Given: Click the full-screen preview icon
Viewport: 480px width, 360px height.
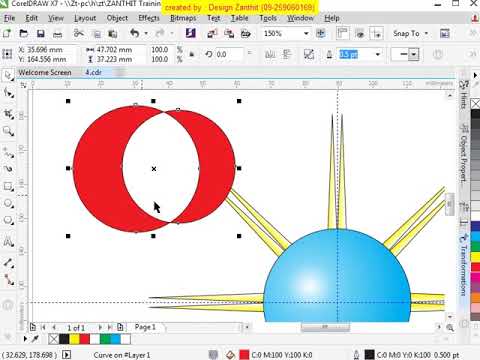Looking at the screenshot, I should point(321,33).
